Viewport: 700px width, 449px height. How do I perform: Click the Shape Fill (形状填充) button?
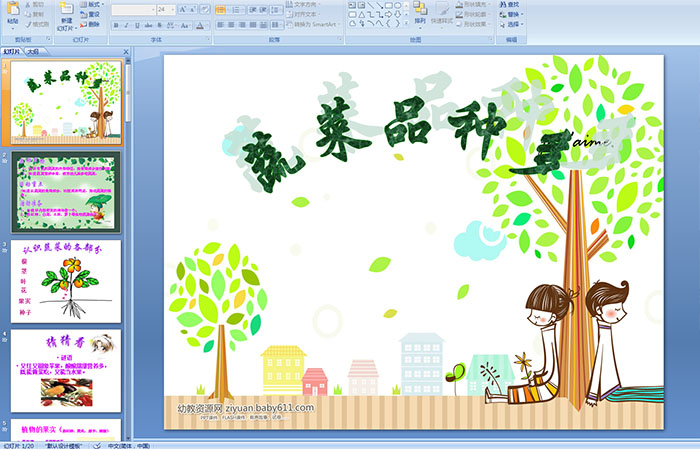474,4
